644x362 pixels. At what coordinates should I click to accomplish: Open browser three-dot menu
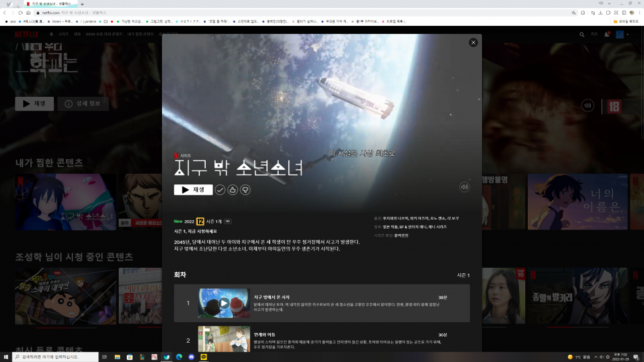639,13
